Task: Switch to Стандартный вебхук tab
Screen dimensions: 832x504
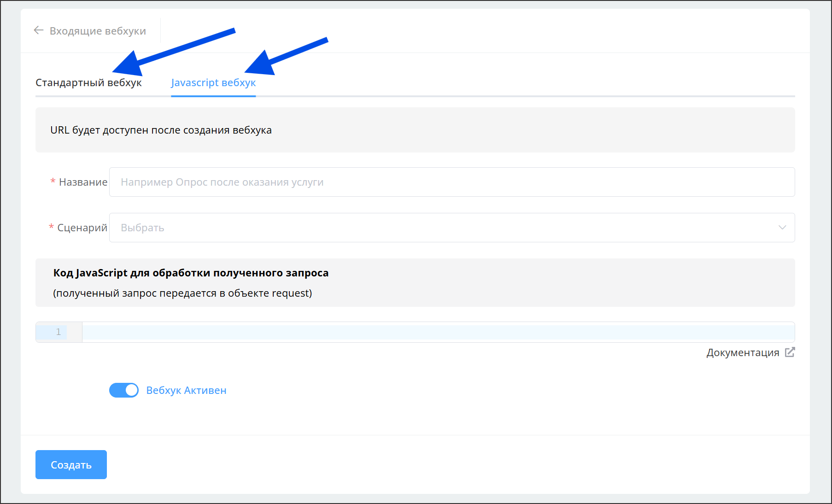Action: coord(88,83)
